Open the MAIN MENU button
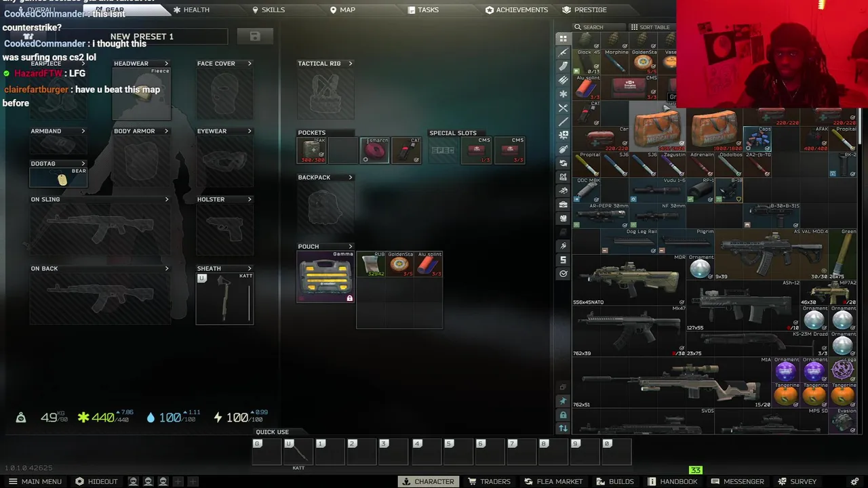 click(x=35, y=481)
